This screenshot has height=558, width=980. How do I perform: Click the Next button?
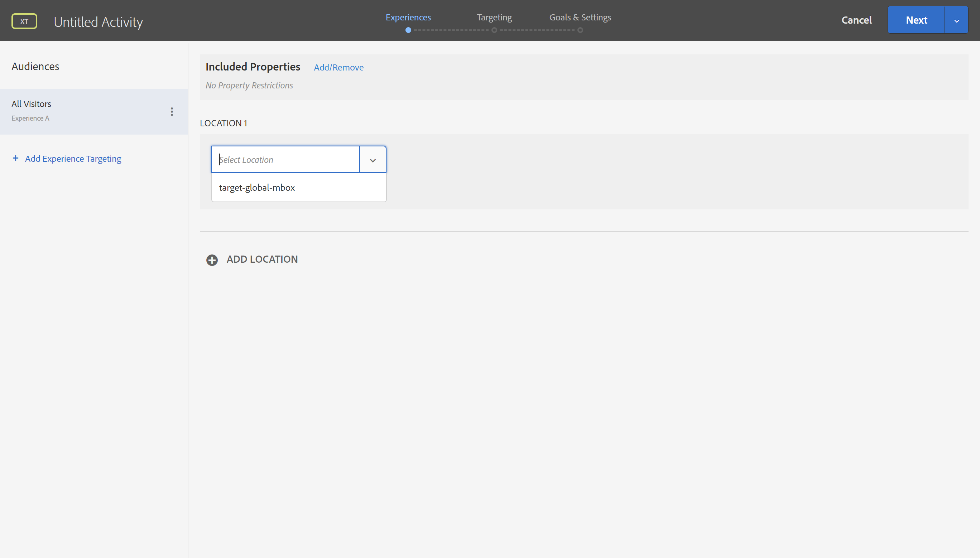(x=916, y=20)
